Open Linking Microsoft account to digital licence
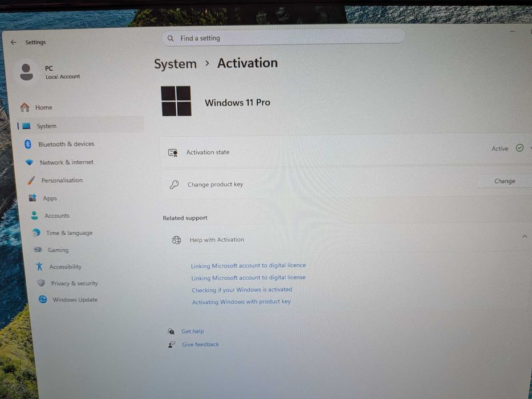This screenshot has height=399, width=532. [249, 265]
